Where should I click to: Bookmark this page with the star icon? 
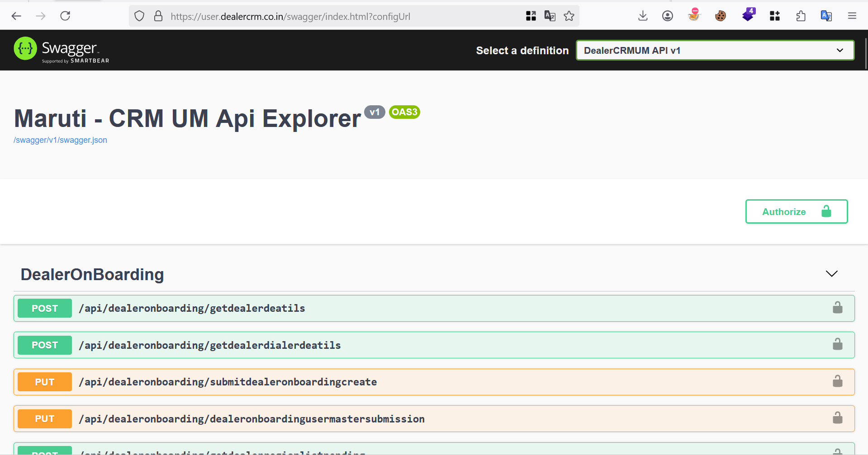(x=569, y=16)
